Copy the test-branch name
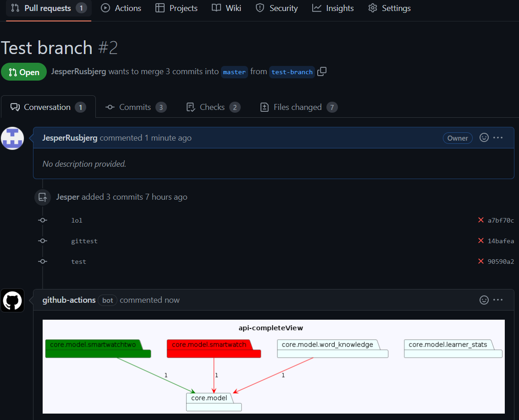The width and height of the screenshot is (519, 420). point(321,72)
